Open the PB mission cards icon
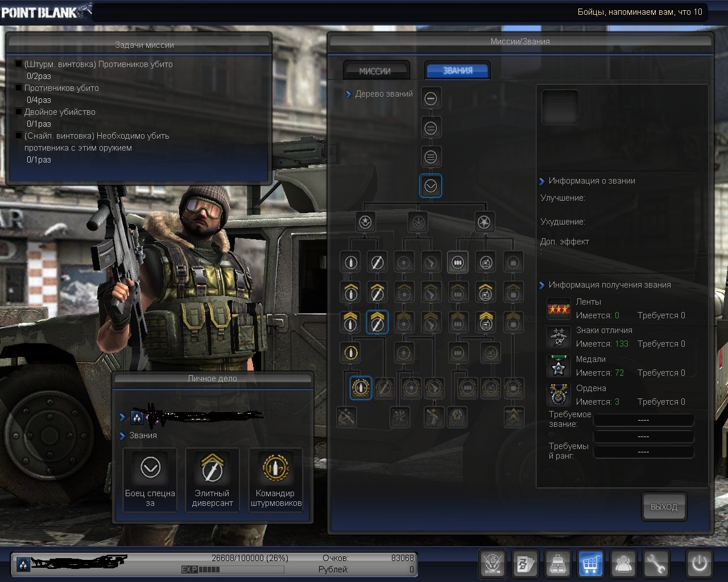 point(526,564)
